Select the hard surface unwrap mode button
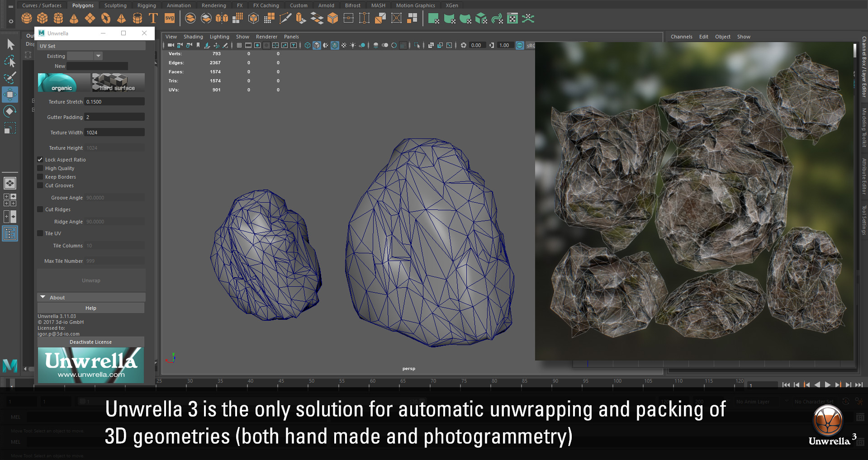 (x=118, y=83)
